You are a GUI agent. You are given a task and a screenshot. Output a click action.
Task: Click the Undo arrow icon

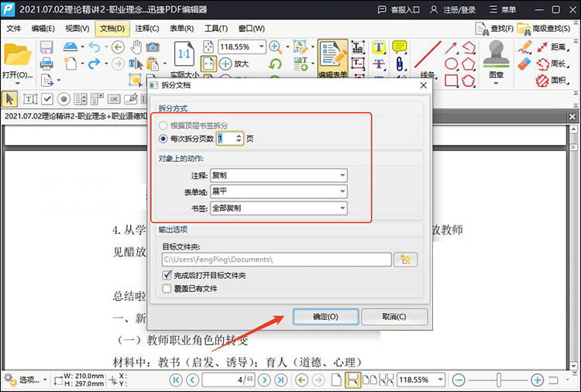(95, 47)
